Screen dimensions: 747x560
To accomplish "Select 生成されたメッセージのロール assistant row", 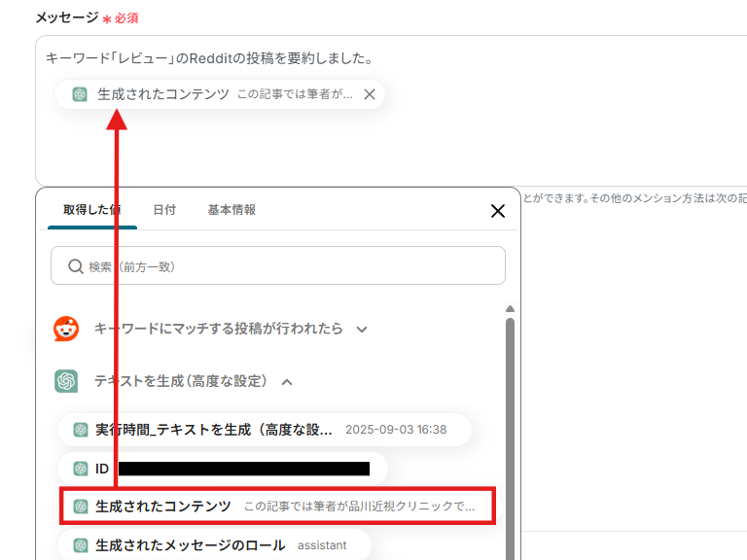I will point(214,545).
